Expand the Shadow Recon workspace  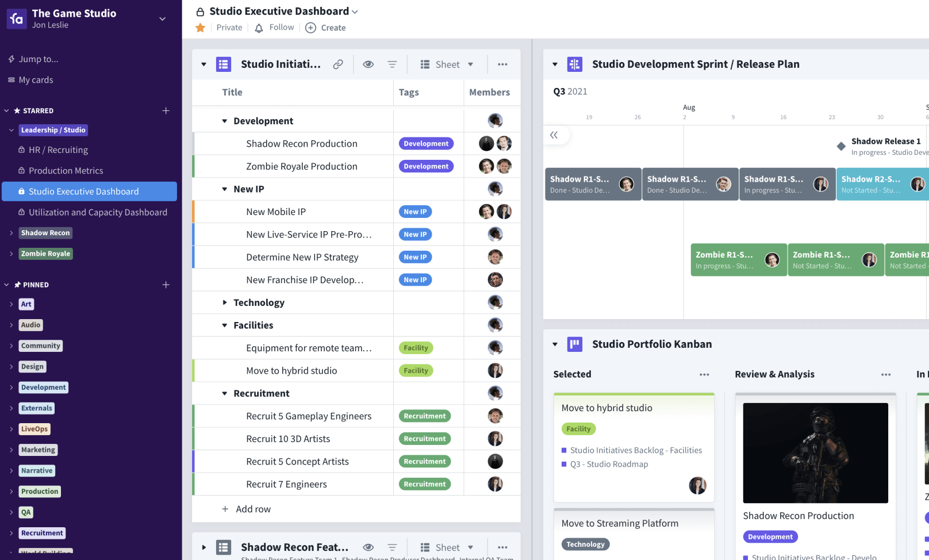click(x=11, y=233)
